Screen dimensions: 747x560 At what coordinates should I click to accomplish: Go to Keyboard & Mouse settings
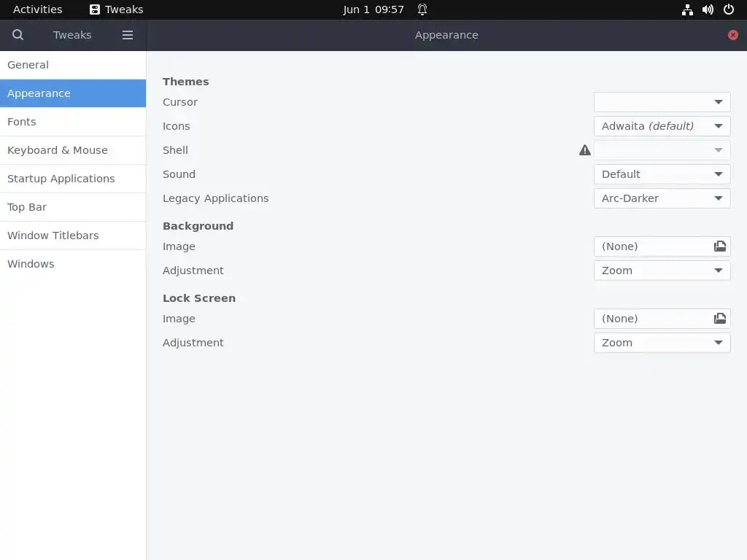click(73, 150)
